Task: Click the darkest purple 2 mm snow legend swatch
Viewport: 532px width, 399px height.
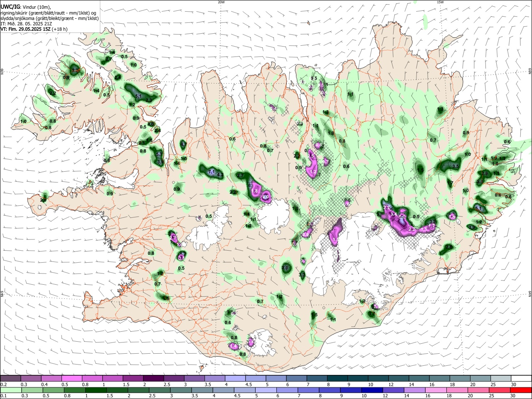Action: pyautogui.click(x=154, y=379)
